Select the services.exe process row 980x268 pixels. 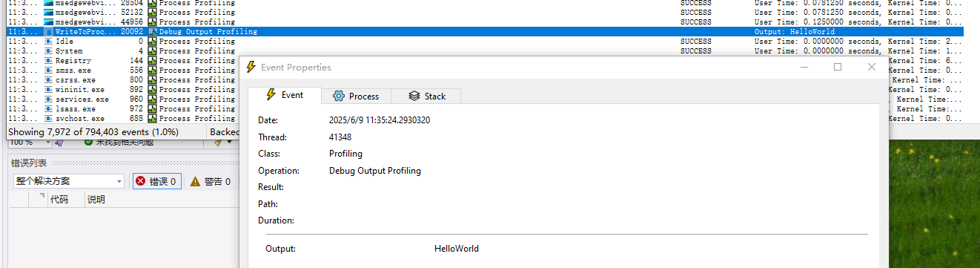click(122, 99)
